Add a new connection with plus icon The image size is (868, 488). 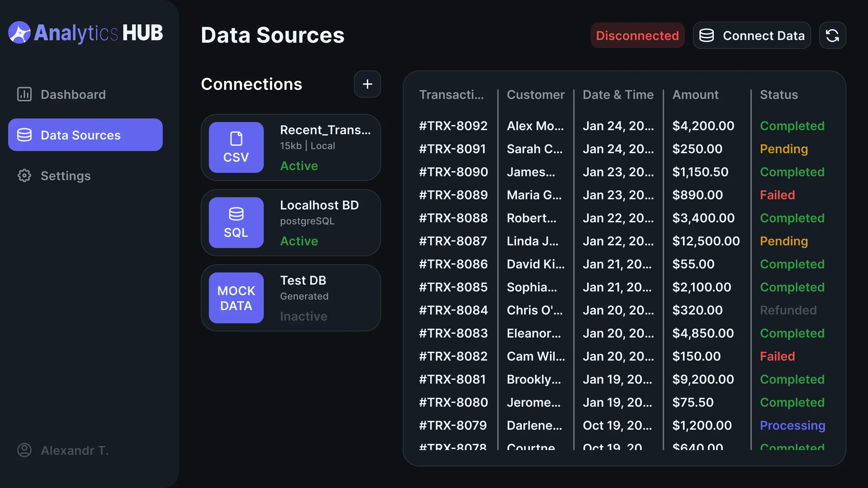tap(367, 84)
